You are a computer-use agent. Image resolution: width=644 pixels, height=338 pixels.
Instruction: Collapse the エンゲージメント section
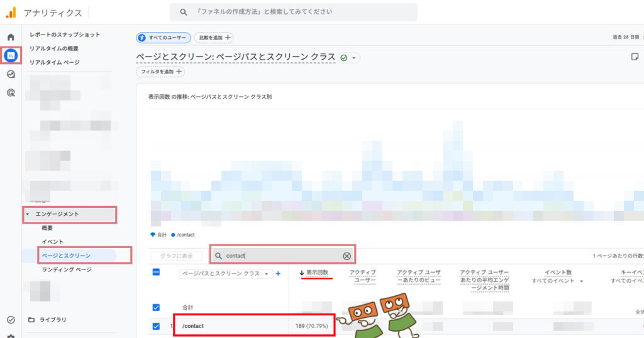click(x=28, y=214)
